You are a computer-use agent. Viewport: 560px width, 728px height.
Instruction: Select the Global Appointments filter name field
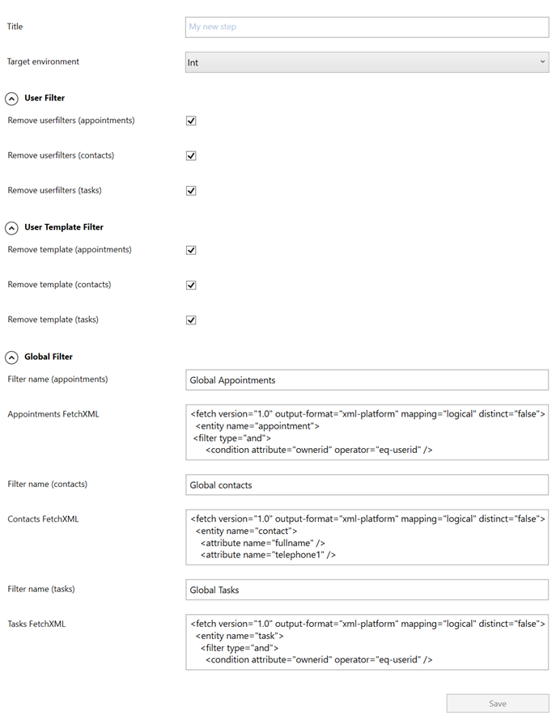[x=366, y=379]
